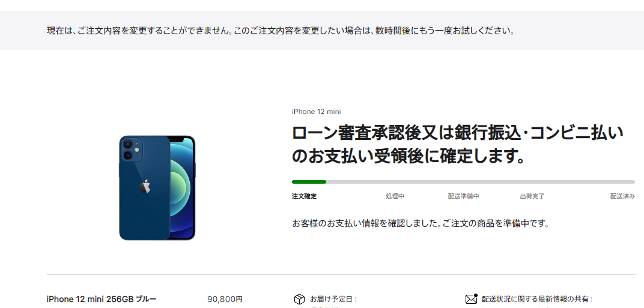This screenshot has height=308, width=644.
Task: Click the envelope notification icon
Action: [x=471, y=298]
